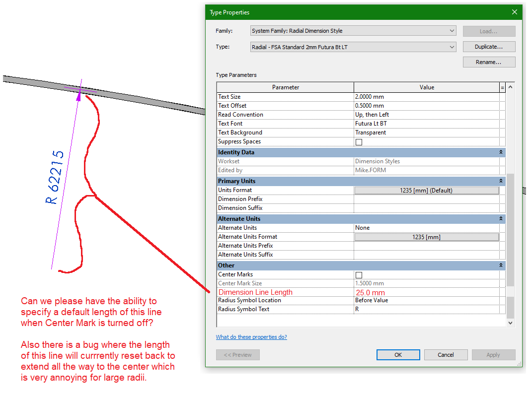Viewport: 532px width, 395px height.
Task: Collapse the Alternate Units section chevron
Action: click(501, 218)
